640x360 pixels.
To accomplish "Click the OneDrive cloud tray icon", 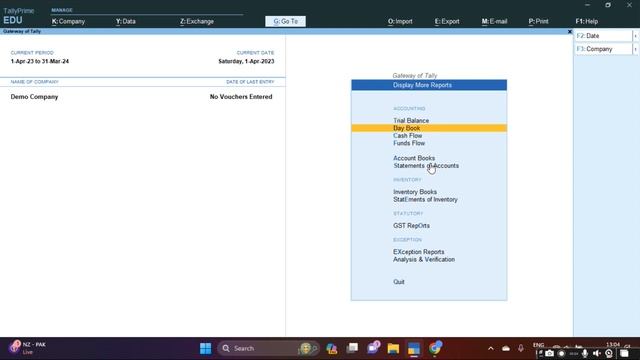I will (x=506, y=348).
